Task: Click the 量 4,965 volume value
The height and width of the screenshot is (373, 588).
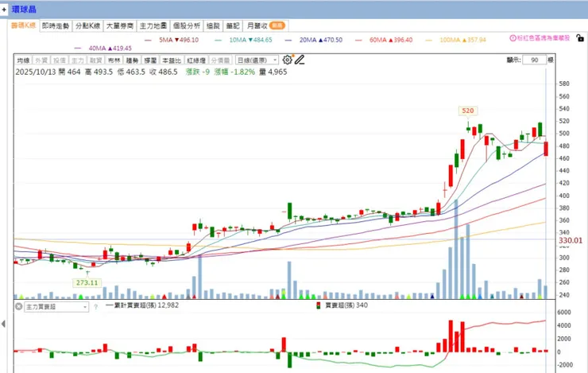Action: point(273,72)
